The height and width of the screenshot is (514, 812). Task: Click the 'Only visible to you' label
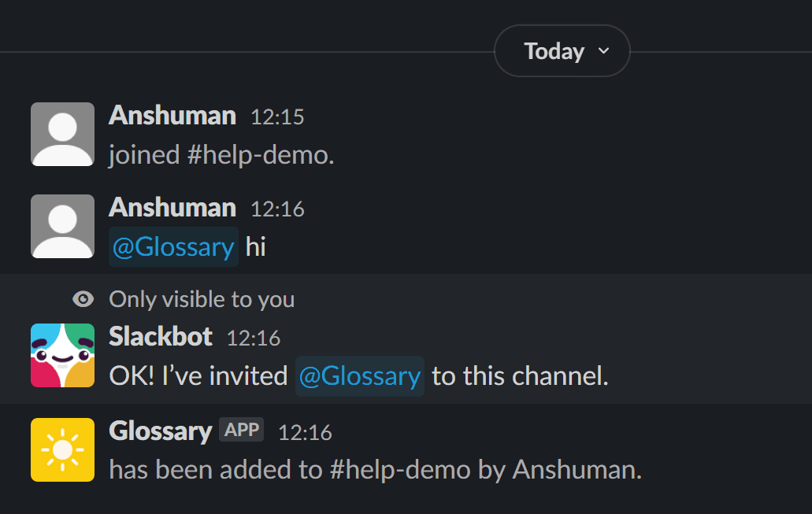tap(202, 299)
